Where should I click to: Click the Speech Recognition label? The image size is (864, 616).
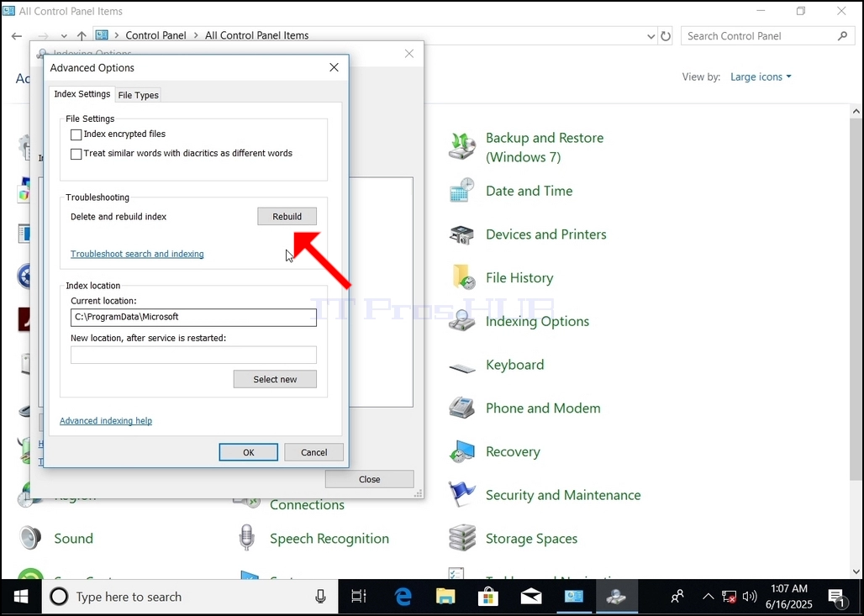click(x=329, y=539)
